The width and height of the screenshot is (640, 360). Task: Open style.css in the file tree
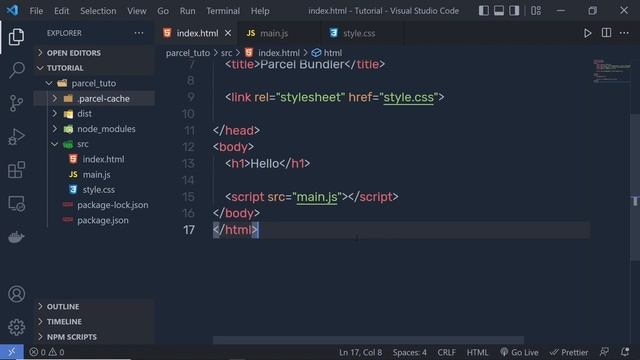(x=98, y=190)
